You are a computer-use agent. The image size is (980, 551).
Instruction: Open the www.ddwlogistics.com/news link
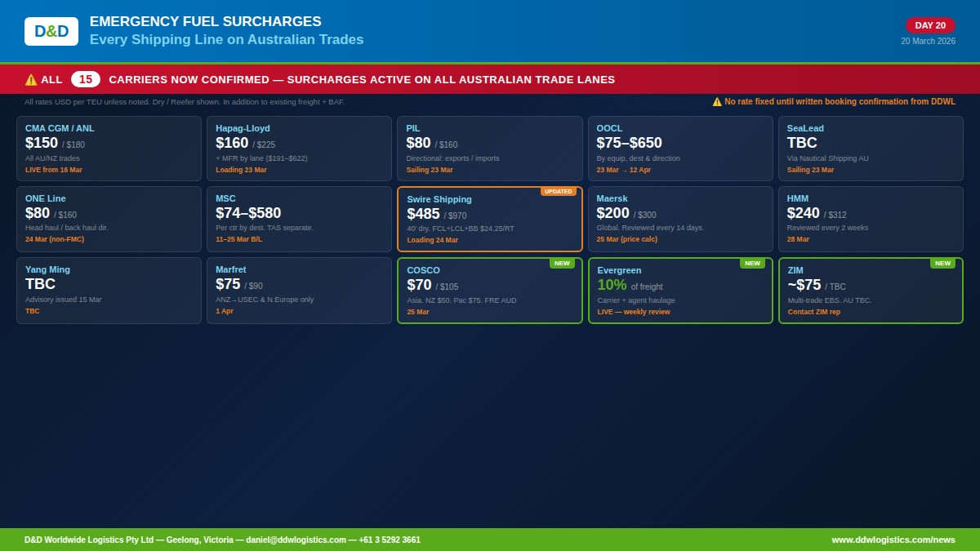(893, 540)
